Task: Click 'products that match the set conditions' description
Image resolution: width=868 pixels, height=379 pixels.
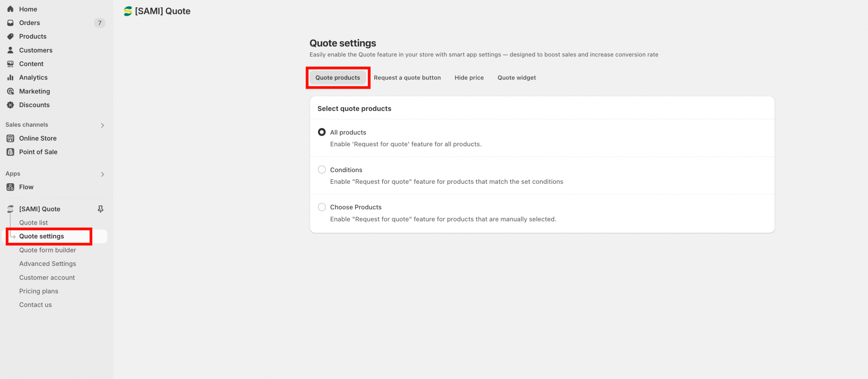Action: (447, 182)
